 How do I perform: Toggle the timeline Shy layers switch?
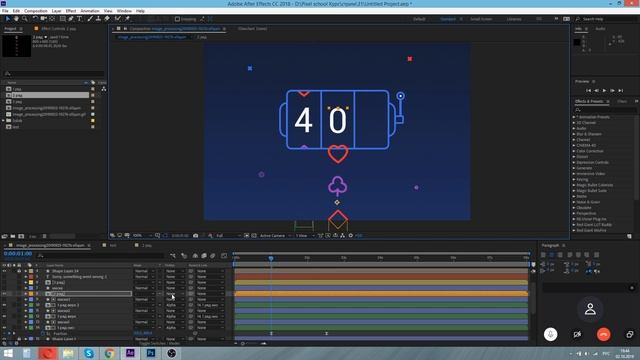pyautogui.click(x=195, y=256)
